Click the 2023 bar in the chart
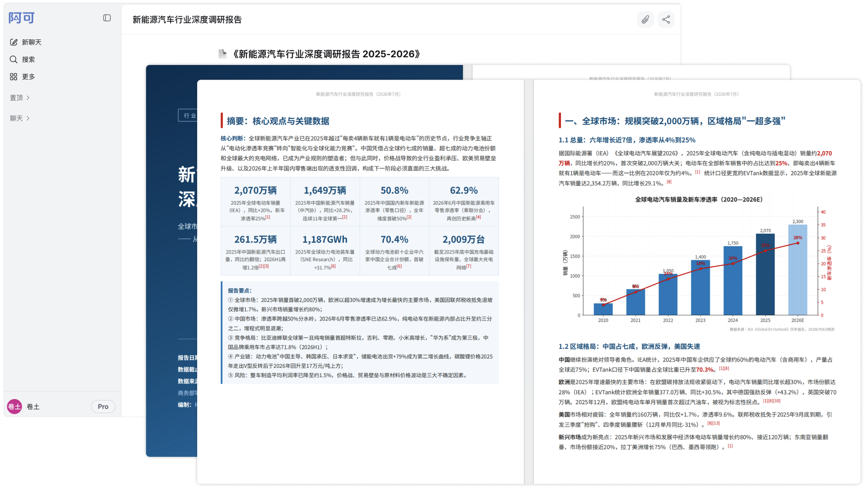Screen dimensions: 868x491 pos(700,288)
